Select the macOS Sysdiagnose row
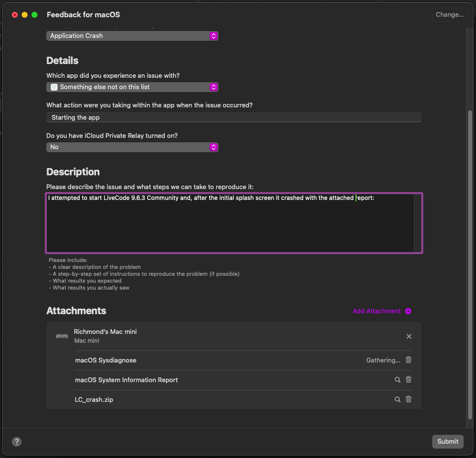Viewport: 476px width, 458px height. point(197,360)
